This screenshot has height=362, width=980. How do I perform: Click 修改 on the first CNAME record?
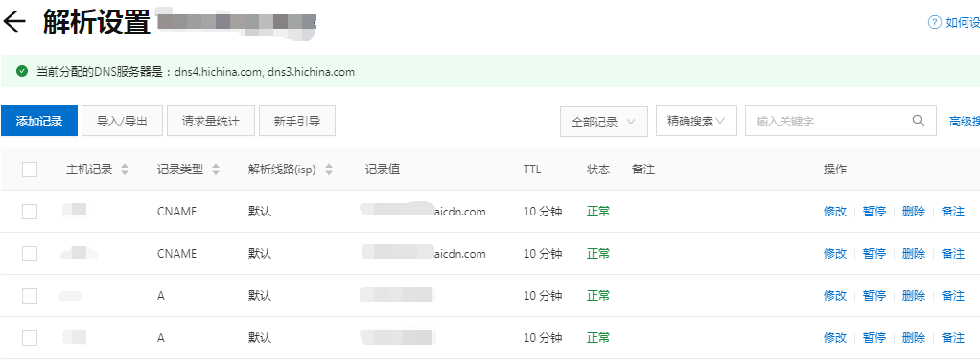835,212
